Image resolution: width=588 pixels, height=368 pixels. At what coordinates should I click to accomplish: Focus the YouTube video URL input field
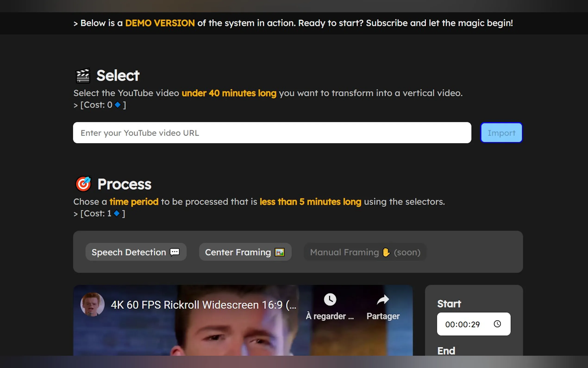[x=272, y=133]
